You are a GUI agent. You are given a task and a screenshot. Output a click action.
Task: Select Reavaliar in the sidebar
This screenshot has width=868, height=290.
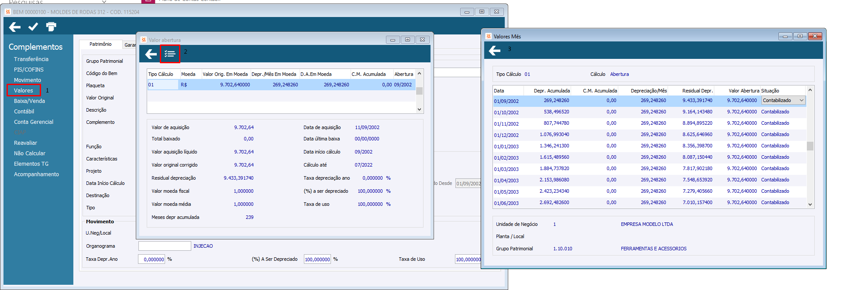[25, 143]
